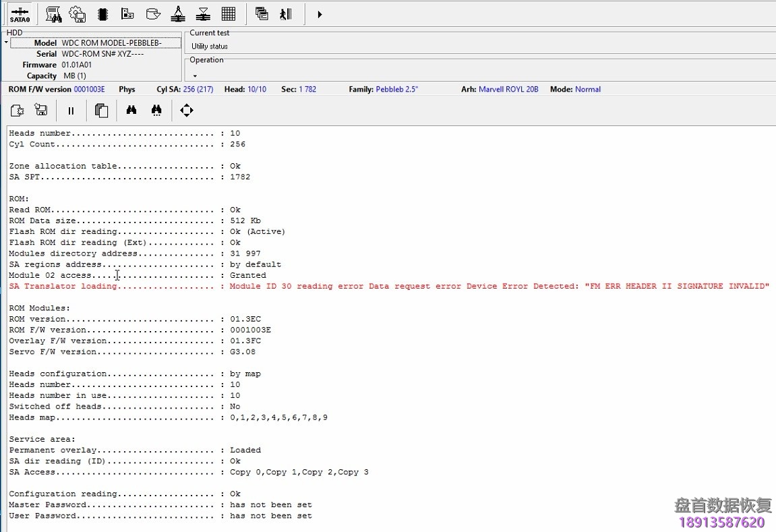Open the Operation dropdown

pyautogui.click(x=195, y=75)
